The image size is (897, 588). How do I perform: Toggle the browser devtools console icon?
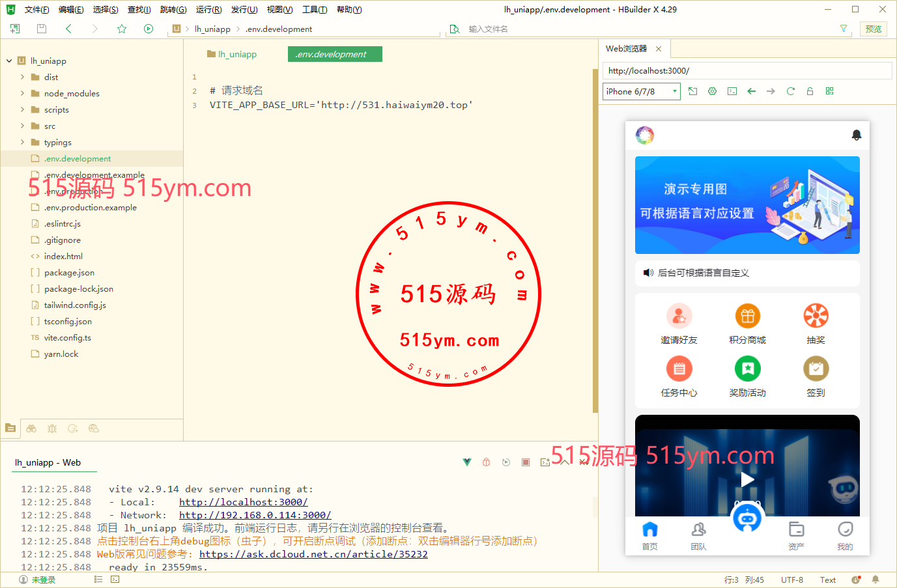click(x=732, y=91)
